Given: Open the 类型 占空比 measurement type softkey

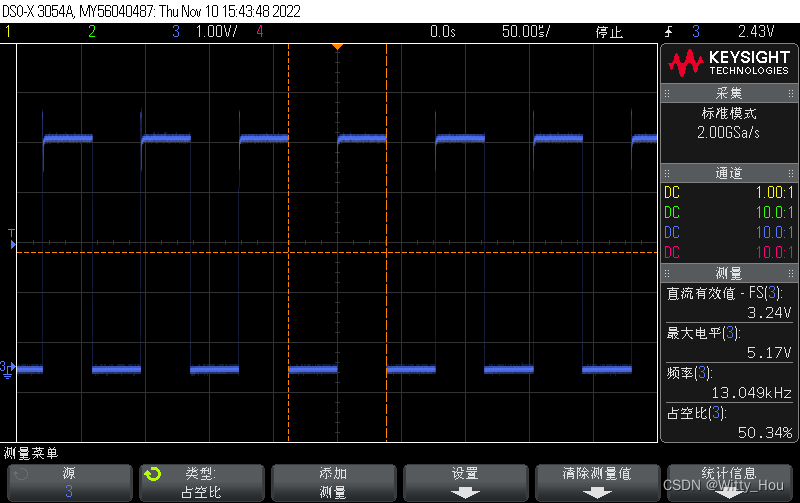Looking at the screenshot, I should point(202,483).
